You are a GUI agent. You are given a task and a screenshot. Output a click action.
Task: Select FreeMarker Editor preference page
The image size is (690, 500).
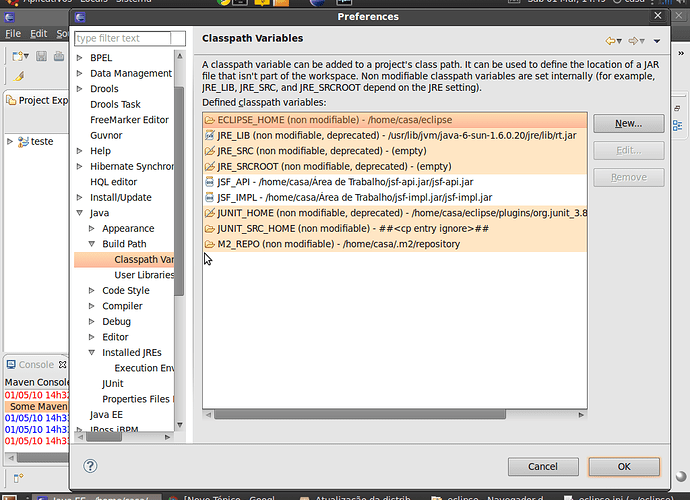pos(129,120)
